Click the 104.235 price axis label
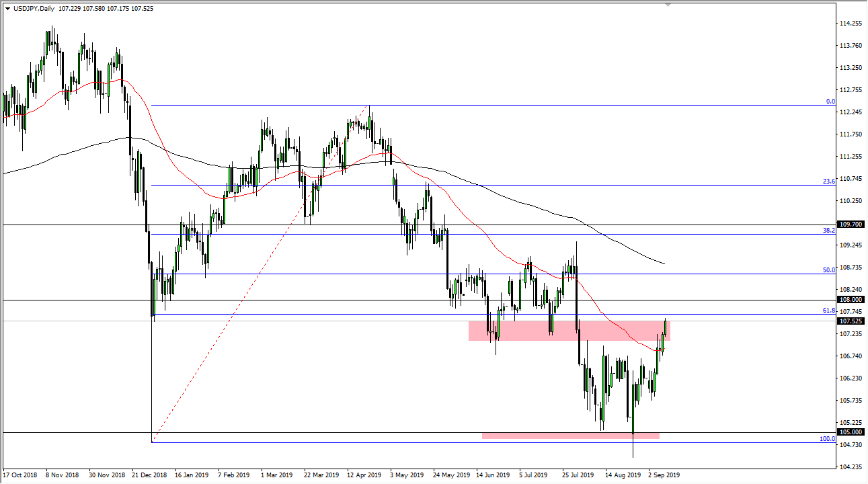Image resolution: width=868 pixels, height=484 pixels. (851, 467)
